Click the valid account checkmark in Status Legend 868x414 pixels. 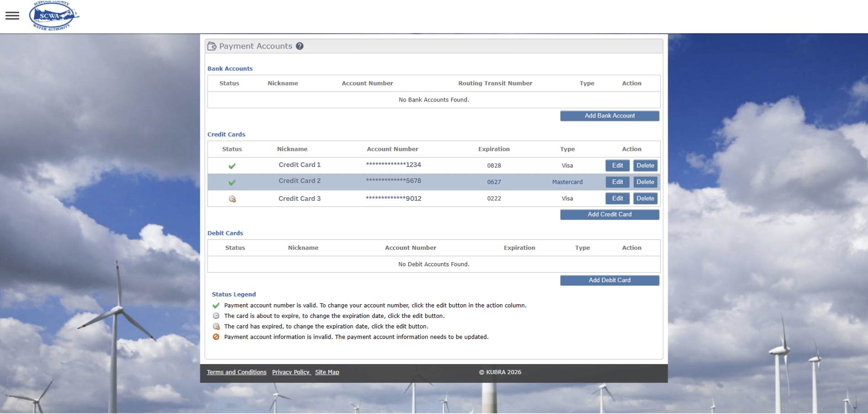point(216,305)
